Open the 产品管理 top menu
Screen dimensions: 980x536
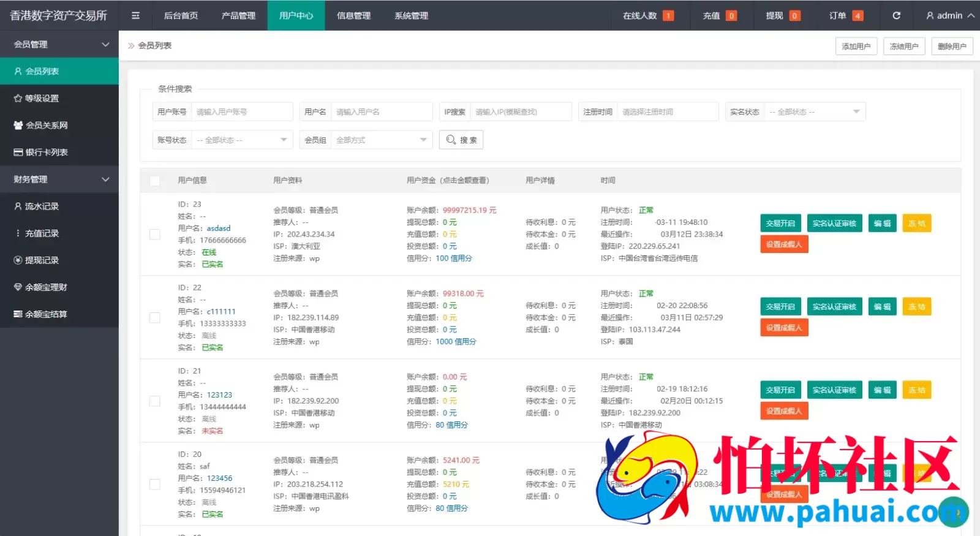click(x=238, y=15)
